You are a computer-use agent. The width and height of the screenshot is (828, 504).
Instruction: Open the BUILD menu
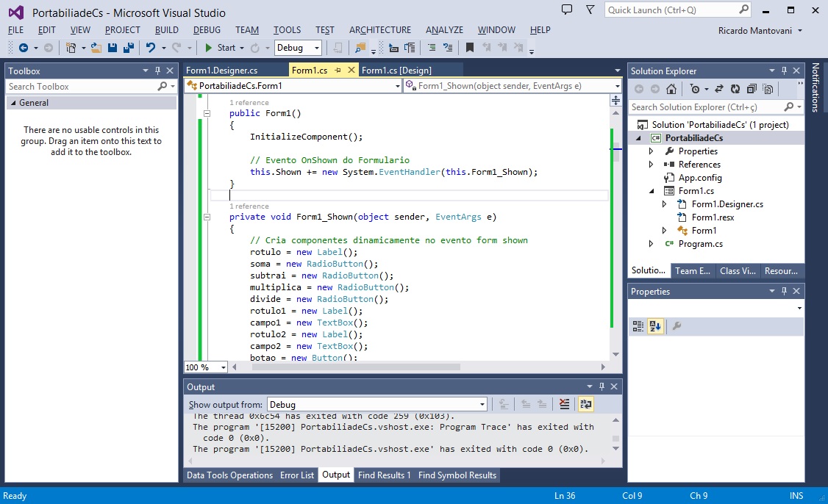[167, 30]
